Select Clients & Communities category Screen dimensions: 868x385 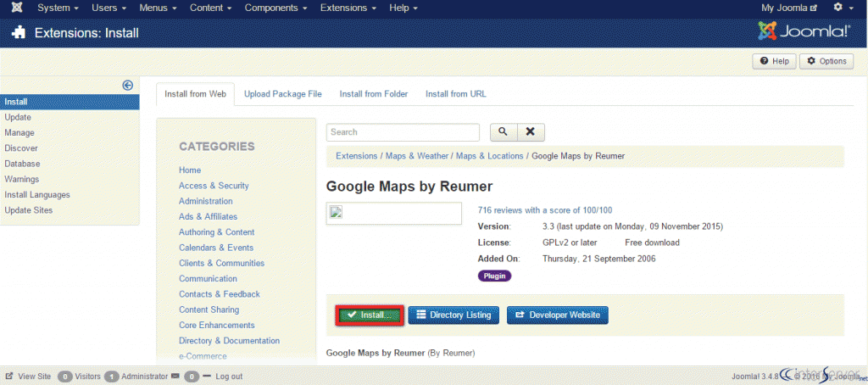coord(221,263)
